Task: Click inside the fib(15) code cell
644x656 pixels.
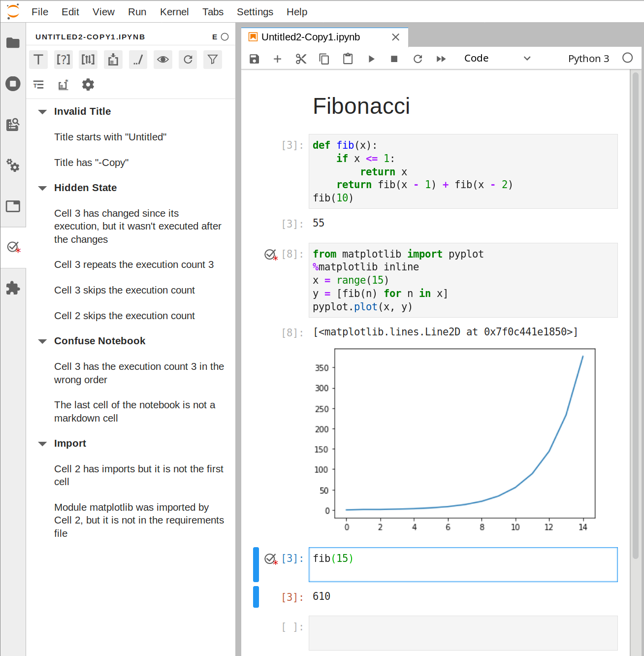Action: (x=463, y=564)
